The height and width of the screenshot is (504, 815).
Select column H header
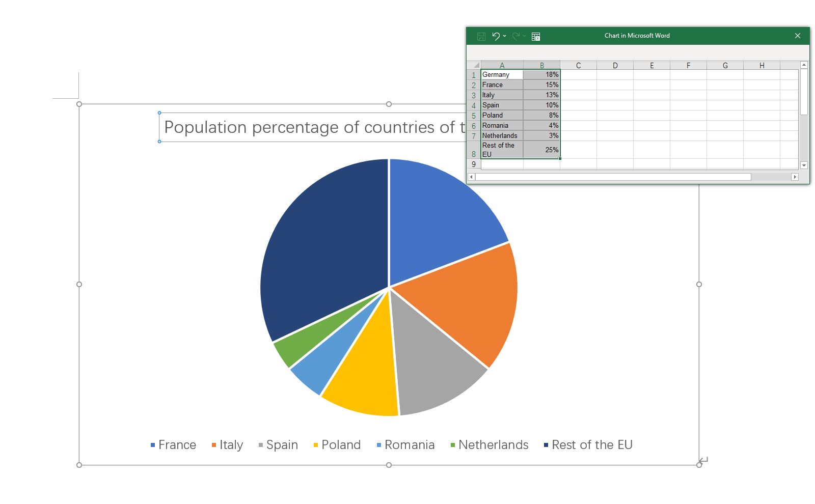tap(762, 65)
